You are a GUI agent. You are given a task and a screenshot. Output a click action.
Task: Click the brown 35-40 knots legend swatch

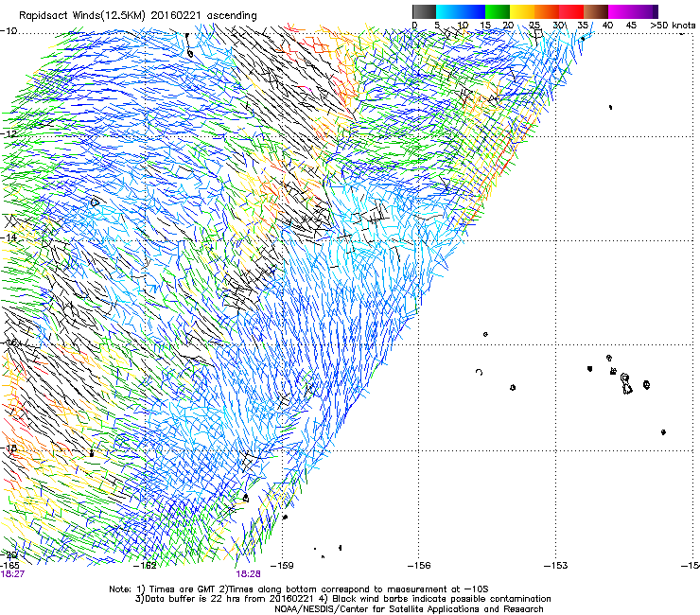point(596,11)
